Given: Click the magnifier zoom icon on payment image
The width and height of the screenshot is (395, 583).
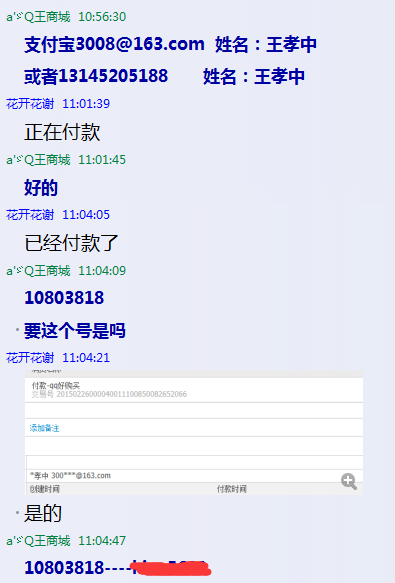Looking at the screenshot, I should pos(349,481).
